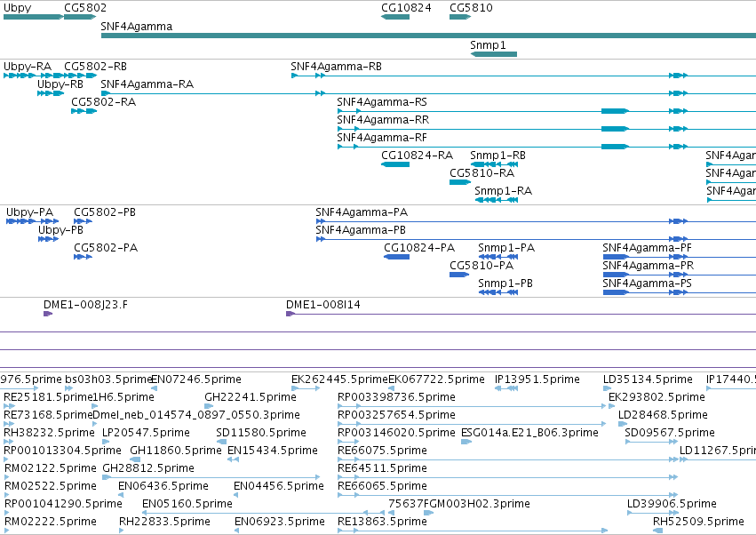Click transcript Snmp1-RA

click(504, 191)
